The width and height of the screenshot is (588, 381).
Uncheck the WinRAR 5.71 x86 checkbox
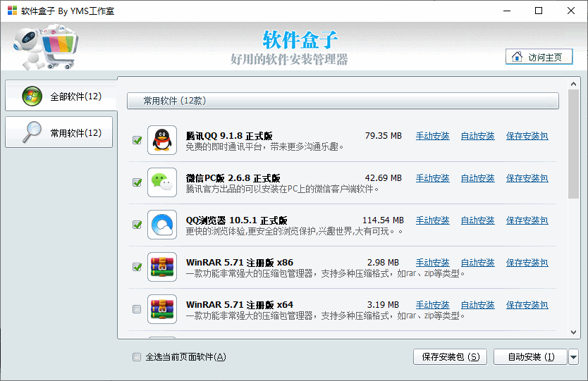(137, 267)
